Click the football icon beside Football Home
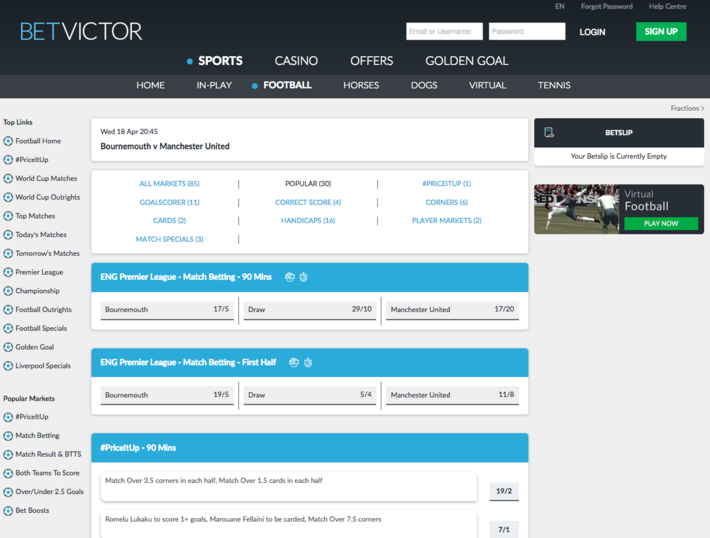This screenshot has width=710, height=538. (x=8, y=141)
